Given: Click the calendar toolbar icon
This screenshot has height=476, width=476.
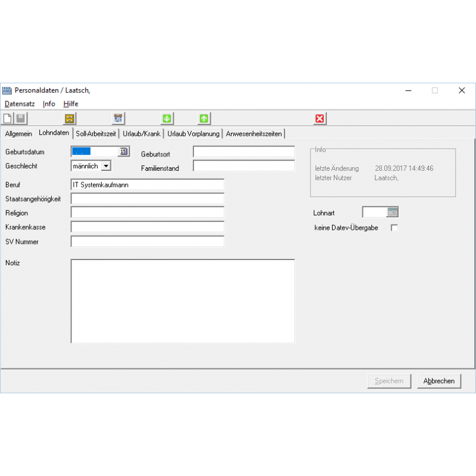Looking at the screenshot, I should [x=118, y=118].
